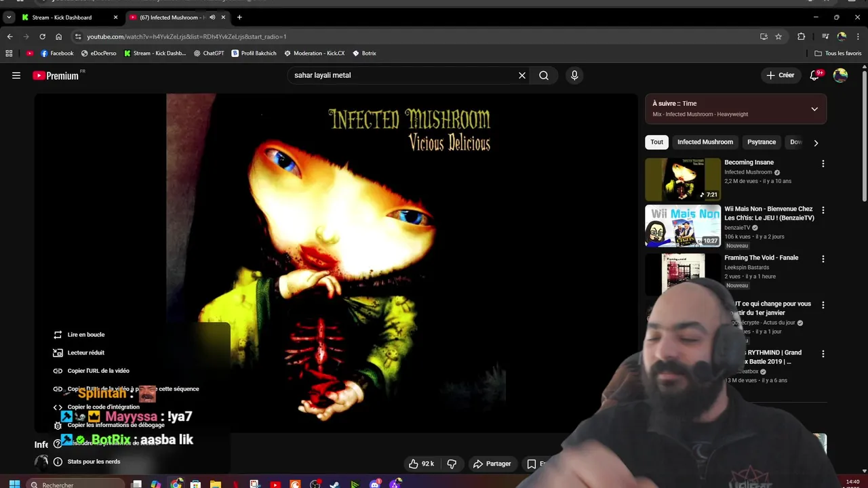Viewport: 868px width, 488px height.
Task: View site information icon in address bar
Action: [x=78, y=37]
